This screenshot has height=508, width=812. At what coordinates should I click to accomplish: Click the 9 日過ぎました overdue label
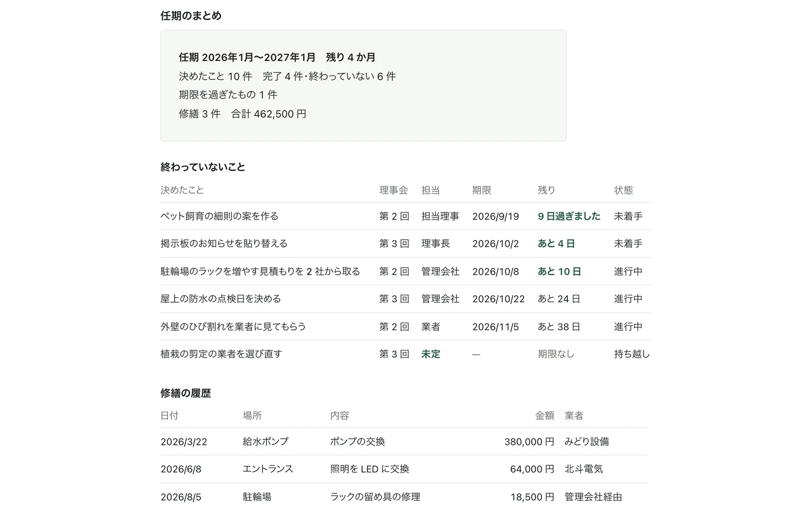569,216
